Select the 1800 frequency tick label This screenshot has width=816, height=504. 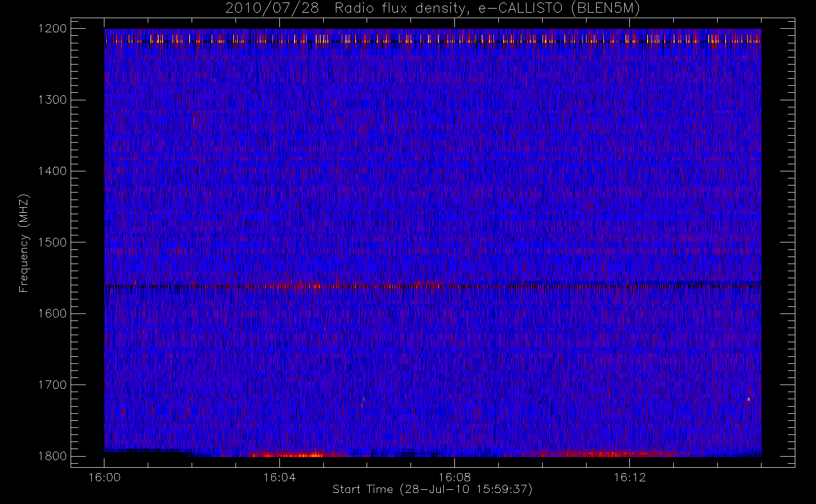(x=52, y=456)
